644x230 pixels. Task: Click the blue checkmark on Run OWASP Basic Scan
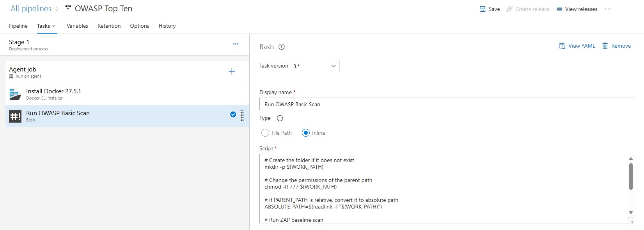[233, 114]
